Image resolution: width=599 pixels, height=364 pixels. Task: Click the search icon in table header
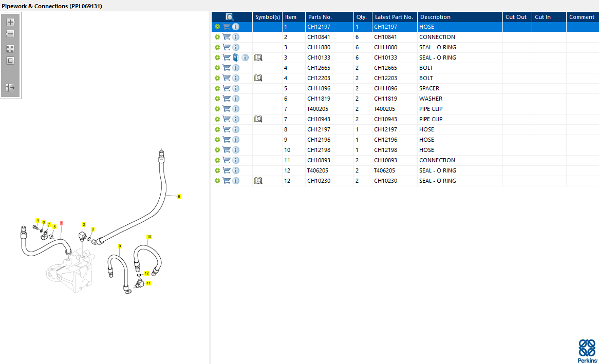(229, 17)
